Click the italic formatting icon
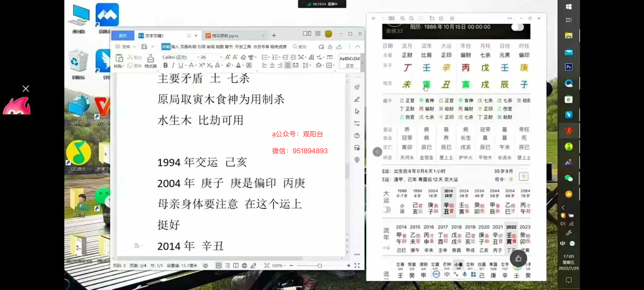 [173, 65]
